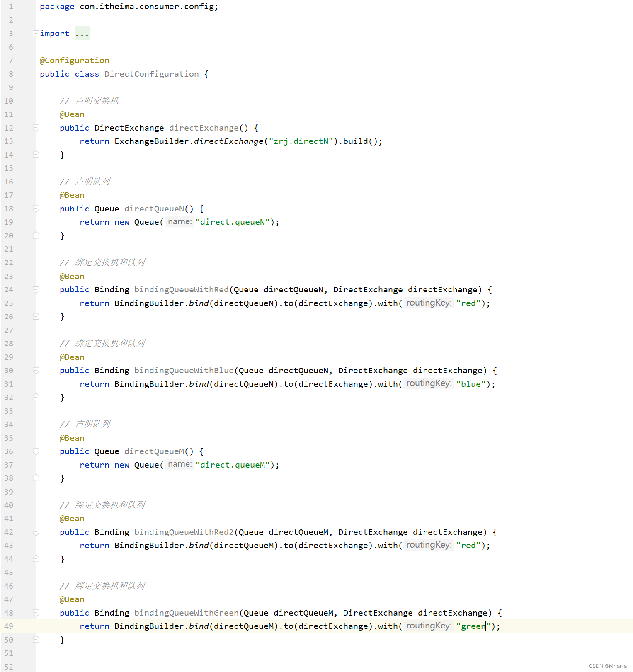
Task: Click the bindingQueueWithGreen method name
Action: (x=187, y=613)
